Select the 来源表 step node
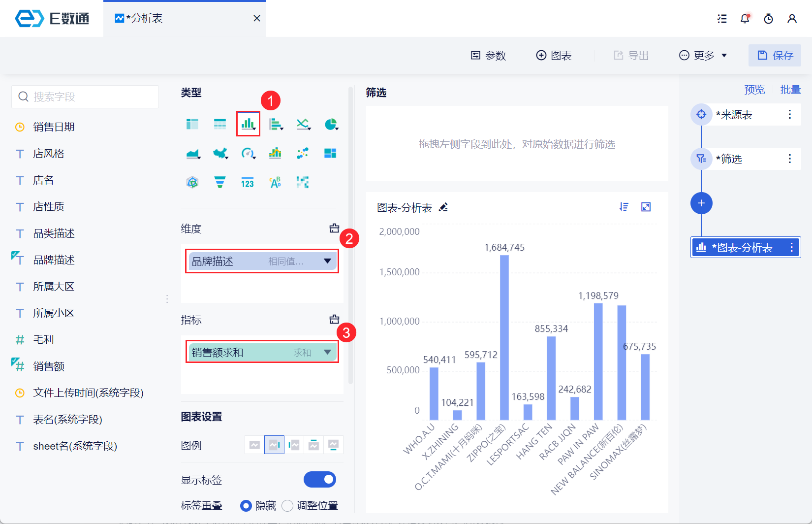This screenshot has height=524, width=812. tap(746, 114)
